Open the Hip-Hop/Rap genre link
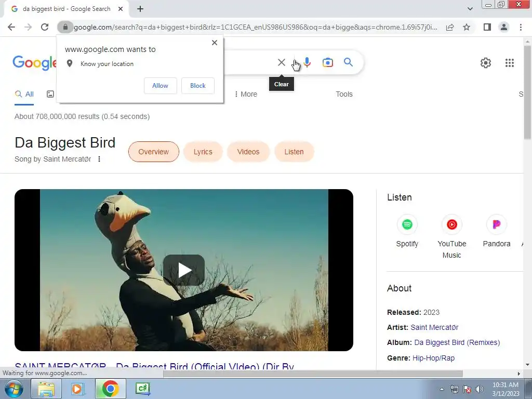This screenshot has height=399, width=532. coord(433,358)
